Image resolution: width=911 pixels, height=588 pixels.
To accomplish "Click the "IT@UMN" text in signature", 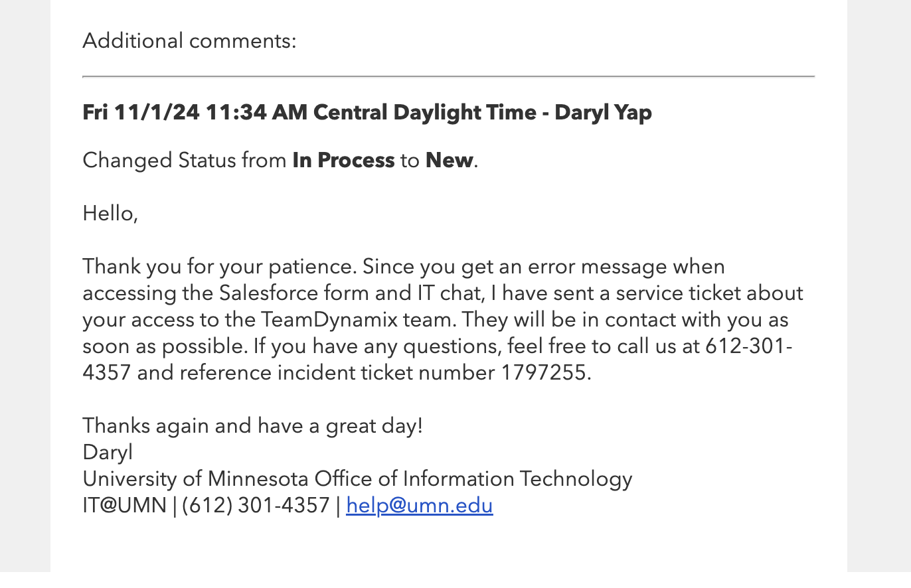I will click(124, 506).
